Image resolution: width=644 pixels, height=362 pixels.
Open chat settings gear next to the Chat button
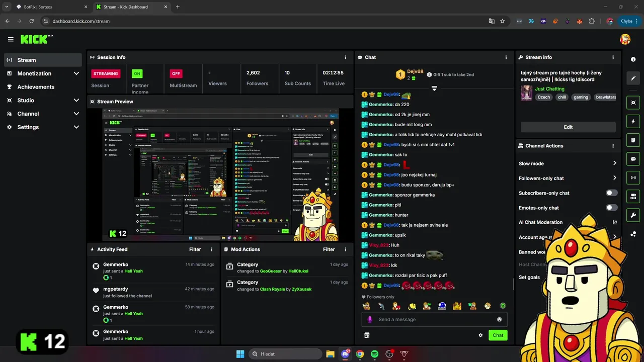click(x=480, y=335)
